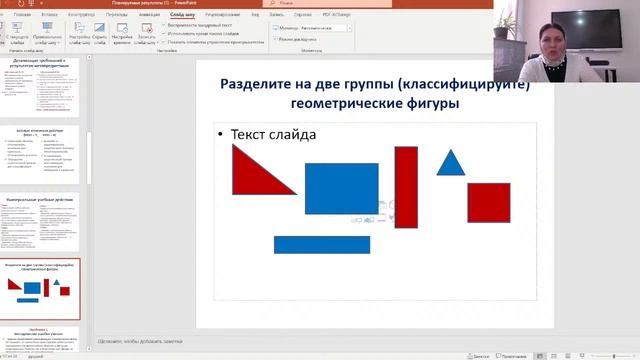Click the русский language indicator in status bar
Screen dimensions: 640x360
click(36, 357)
